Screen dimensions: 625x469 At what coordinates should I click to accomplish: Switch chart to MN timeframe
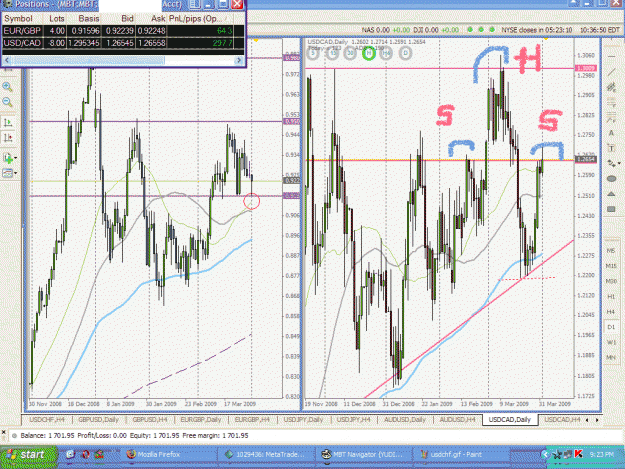(x=611, y=357)
